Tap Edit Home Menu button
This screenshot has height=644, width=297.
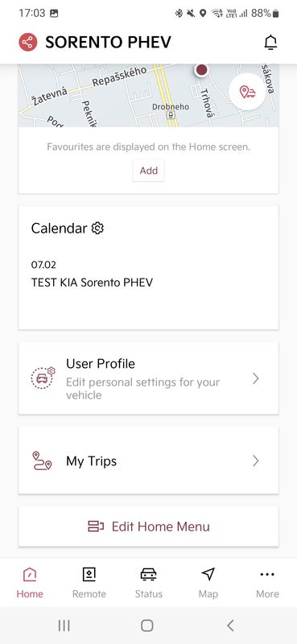click(x=148, y=526)
